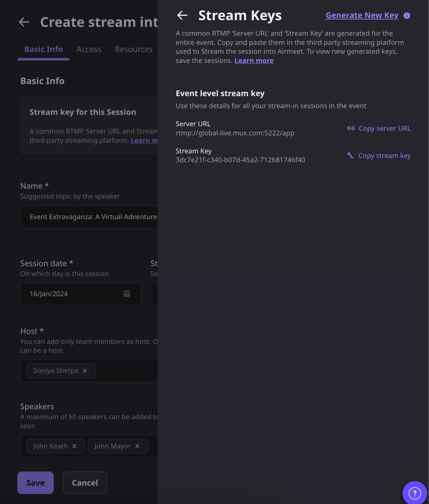Switch to the Access tab

(x=89, y=49)
